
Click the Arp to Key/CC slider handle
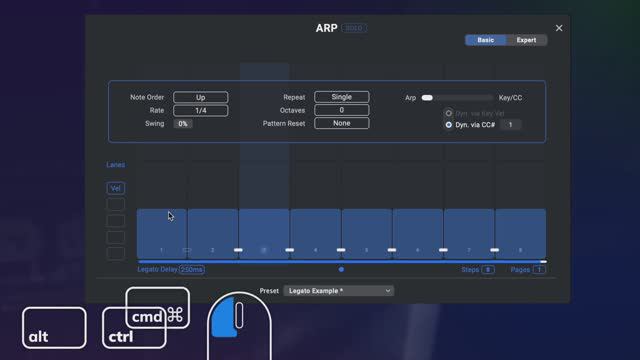click(427, 98)
